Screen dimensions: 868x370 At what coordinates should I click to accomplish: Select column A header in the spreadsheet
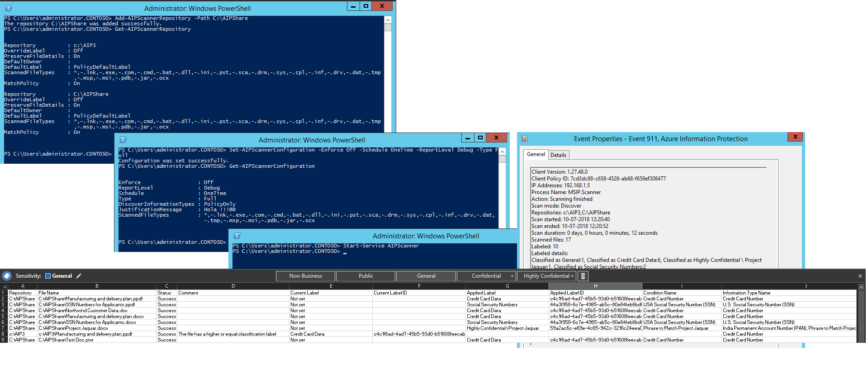tap(23, 286)
